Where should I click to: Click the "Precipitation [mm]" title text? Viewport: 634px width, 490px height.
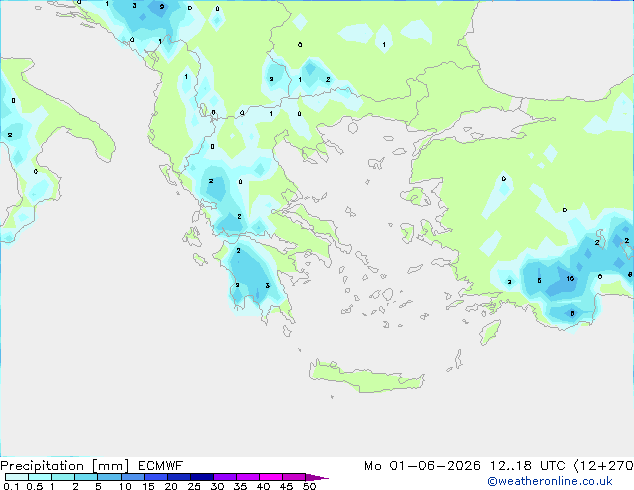(x=65, y=466)
